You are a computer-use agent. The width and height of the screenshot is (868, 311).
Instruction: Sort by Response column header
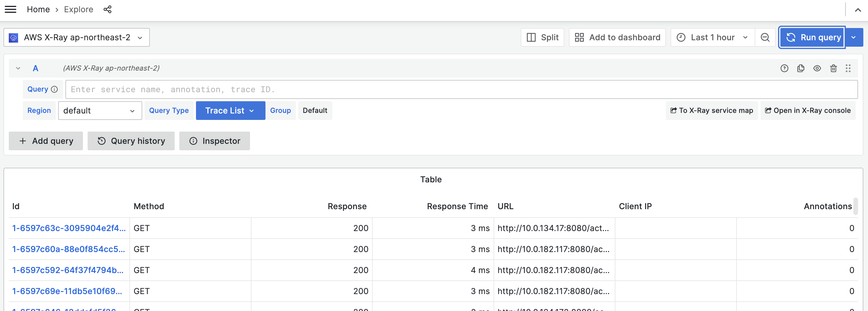[x=347, y=207]
